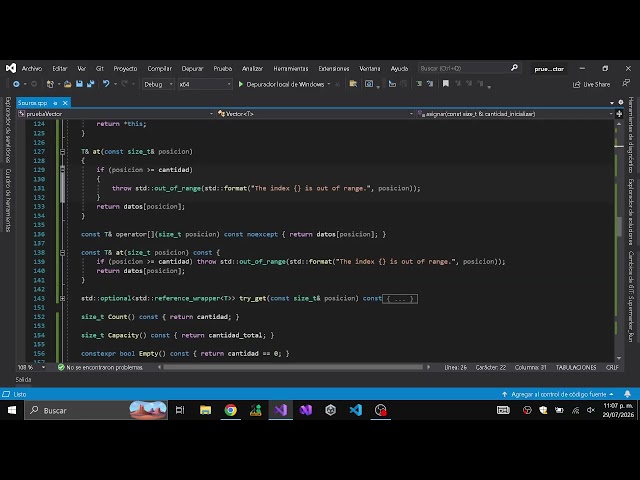The width and height of the screenshot is (640, 480).
Task: Click the new project toolbar icon
Action: [x=50, y=84]
